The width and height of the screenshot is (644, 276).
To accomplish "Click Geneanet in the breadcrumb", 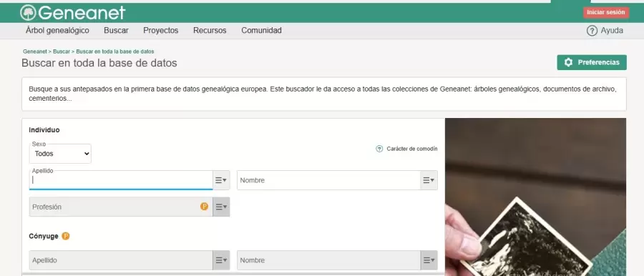I will click(34, 51).
